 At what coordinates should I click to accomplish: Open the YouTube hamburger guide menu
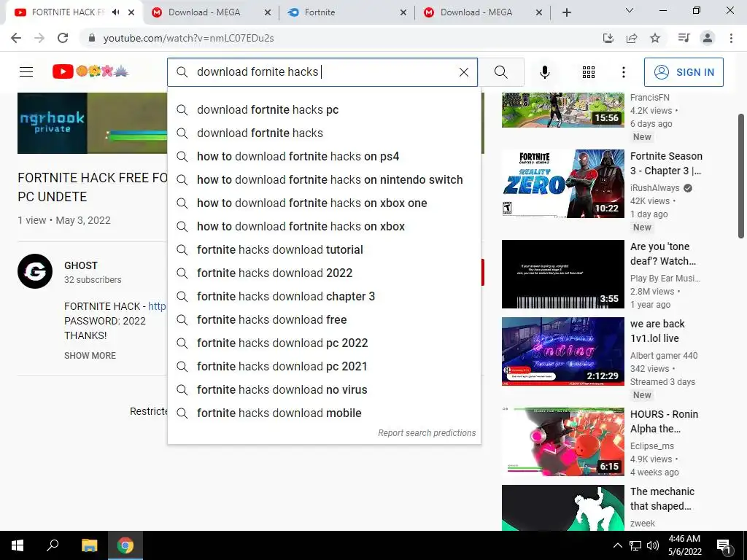point(26,72)
